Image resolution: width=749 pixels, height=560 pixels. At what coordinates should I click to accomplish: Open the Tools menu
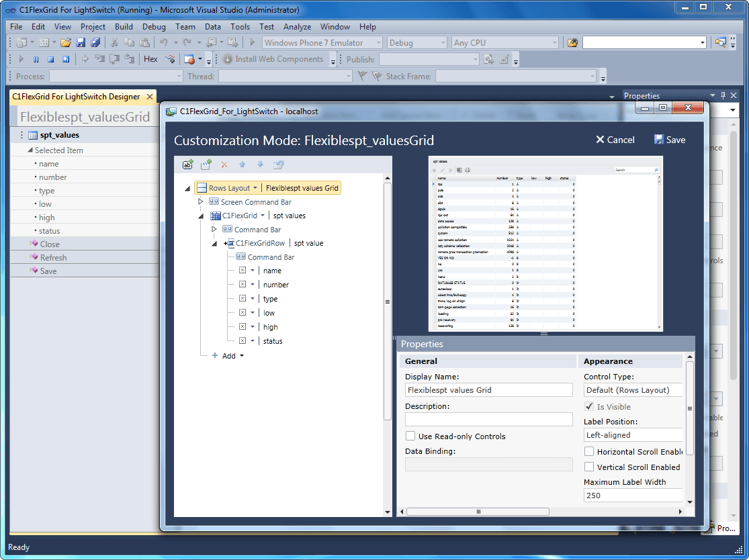click(240, 27)
